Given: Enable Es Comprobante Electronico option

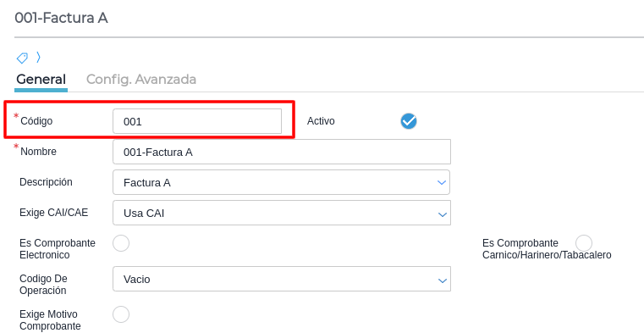Looking at the screenshot, I should pyautogui.click(x=121, y=243).
